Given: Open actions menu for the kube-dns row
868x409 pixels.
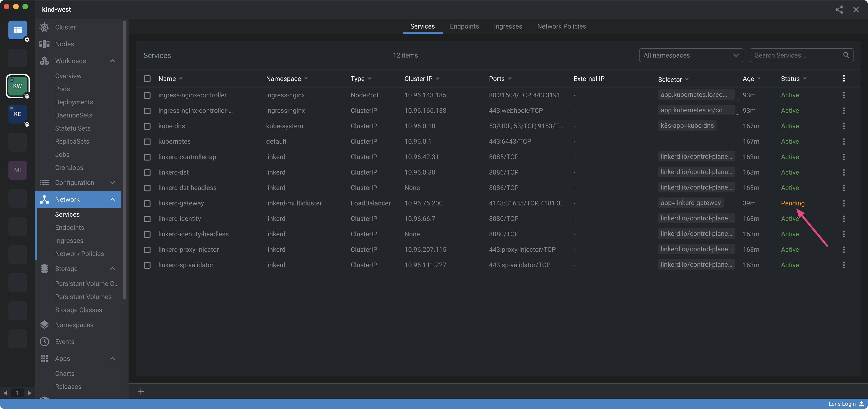Looking at the screenshot, I should [843, 126].
